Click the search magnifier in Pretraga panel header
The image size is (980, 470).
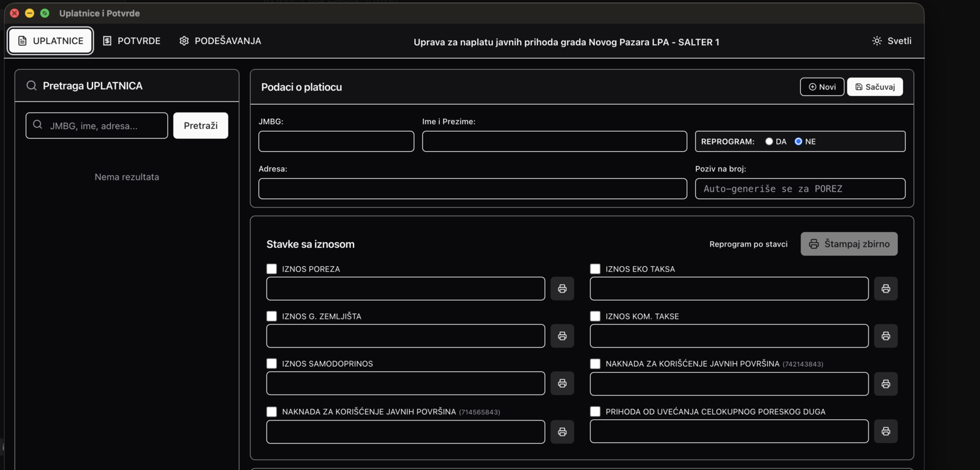coord(31,86)
